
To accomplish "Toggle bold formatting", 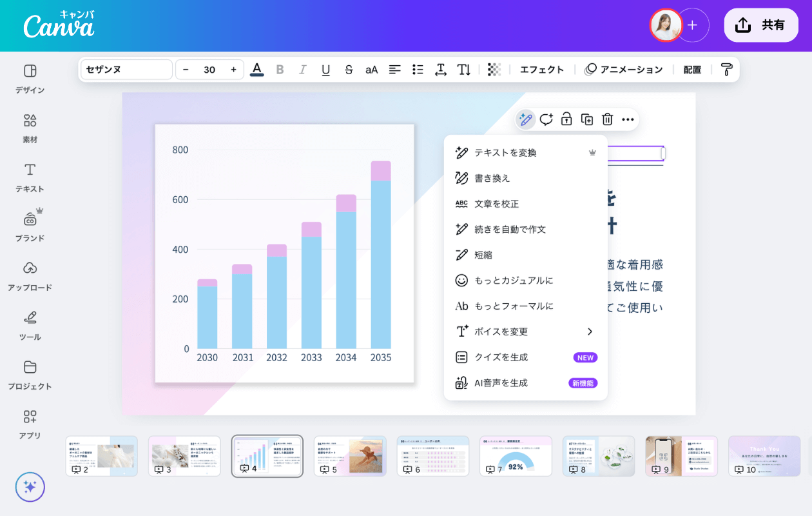I will pyautogui.click(x=280, y=70).
